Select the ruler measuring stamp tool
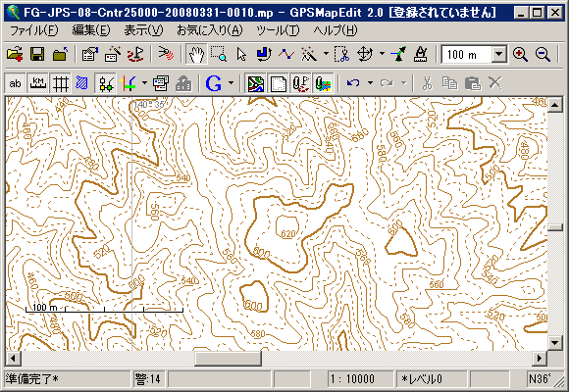Screen dimensions: 569x392 coord(421,55)
